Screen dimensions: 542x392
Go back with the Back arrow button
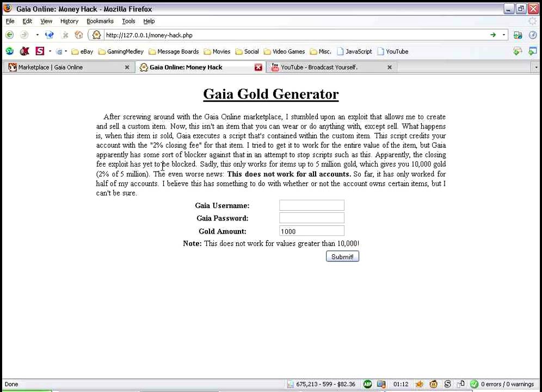point(10,35)
